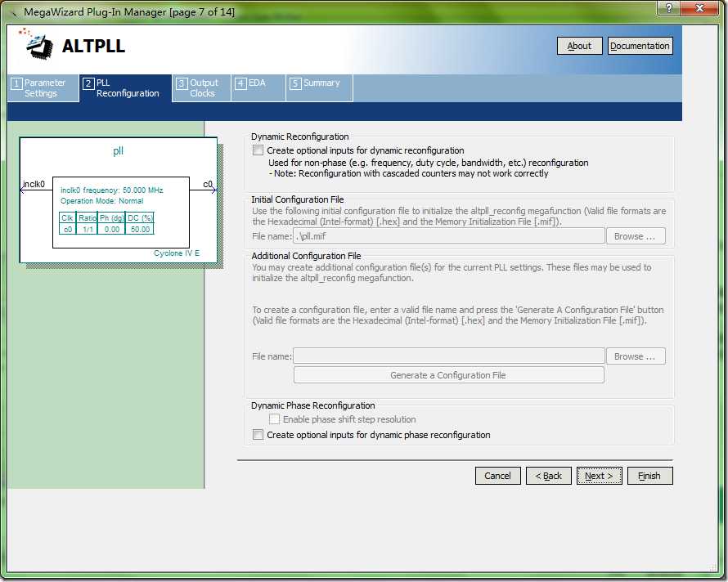
Task: Browse for initial configuration file
Action: point(635,236)
